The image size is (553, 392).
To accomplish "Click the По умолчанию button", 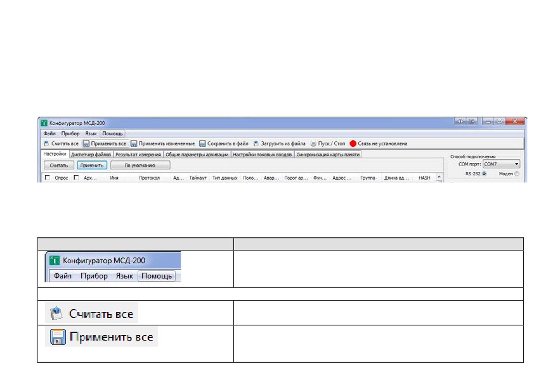I will pos(140,165).
